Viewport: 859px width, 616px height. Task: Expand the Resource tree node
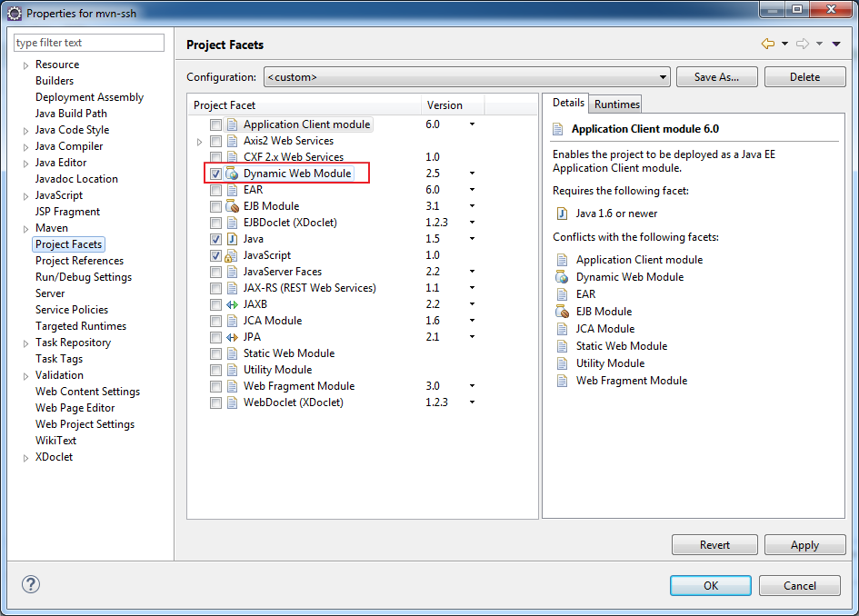pyautogui.click(x=25, y=65)
